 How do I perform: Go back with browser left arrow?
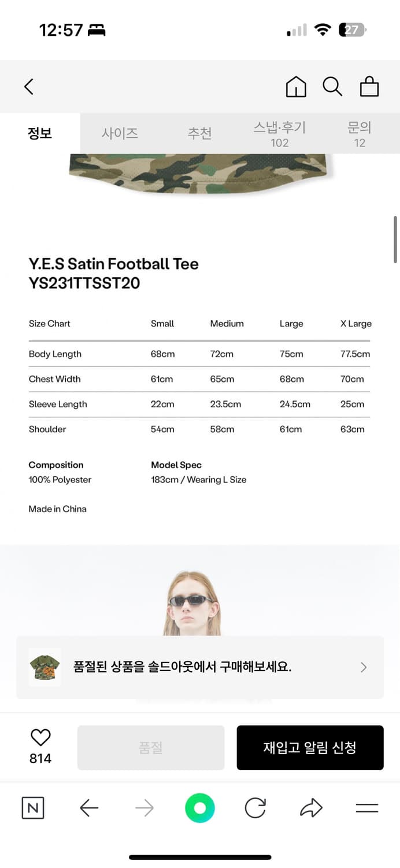(89, 808)
